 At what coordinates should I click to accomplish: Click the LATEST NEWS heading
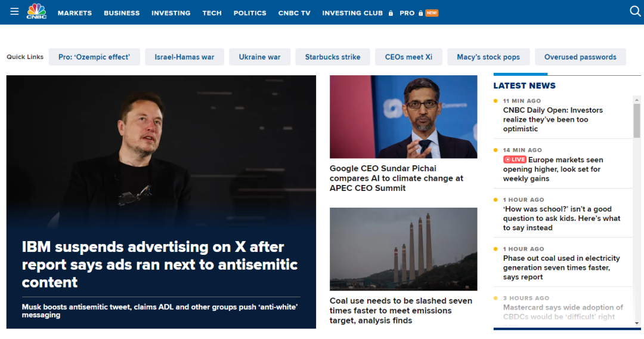[525, 85]
